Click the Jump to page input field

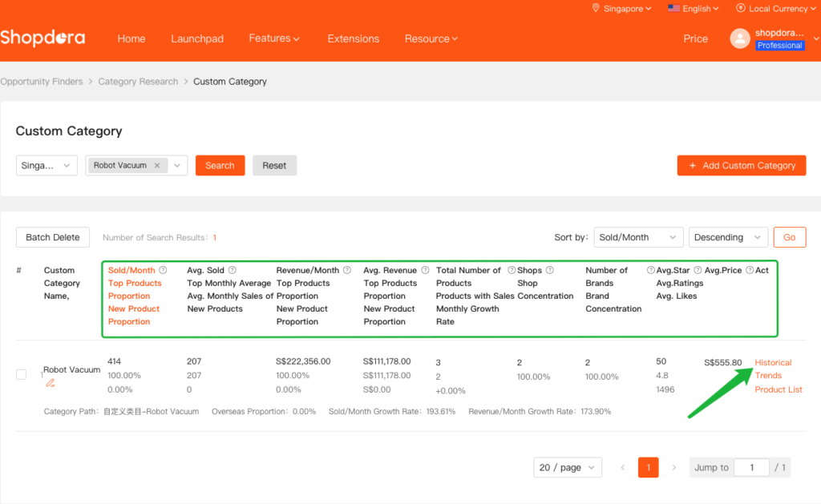pyautogui.click(x=751, y=468)
